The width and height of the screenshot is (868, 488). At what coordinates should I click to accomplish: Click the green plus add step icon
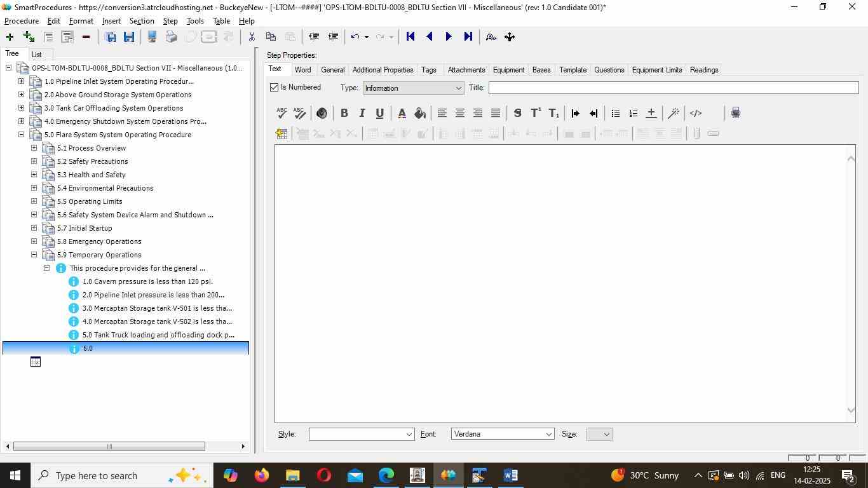click(10, 37)
